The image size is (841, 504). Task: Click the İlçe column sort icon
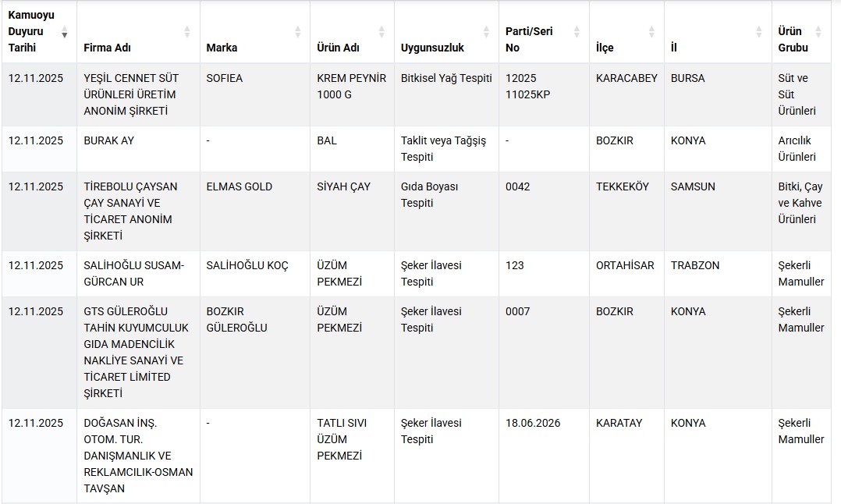651,32
